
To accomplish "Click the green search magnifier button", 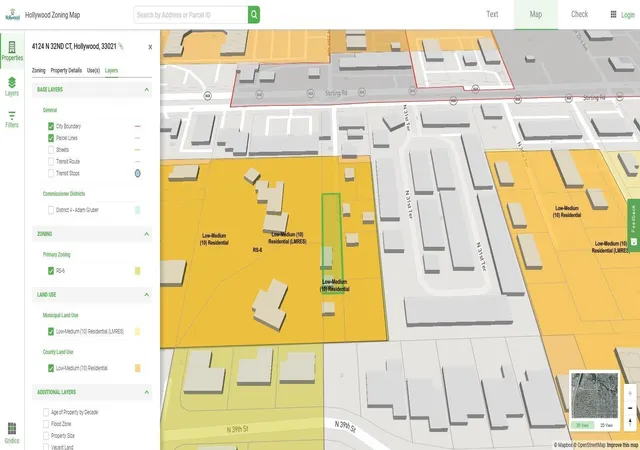I will (x=254, y=15).
